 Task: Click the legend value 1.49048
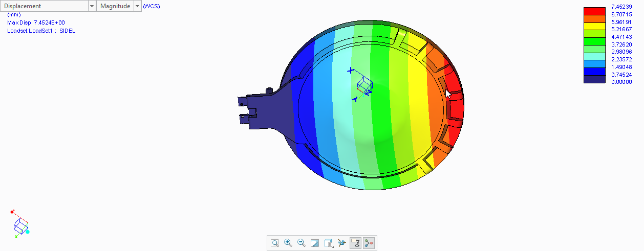coord(621,67)
